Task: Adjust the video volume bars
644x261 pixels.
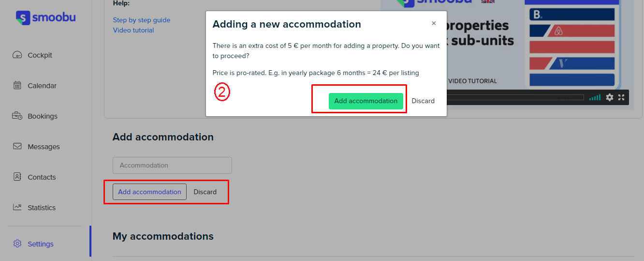Action: click(x=595, y=97)
